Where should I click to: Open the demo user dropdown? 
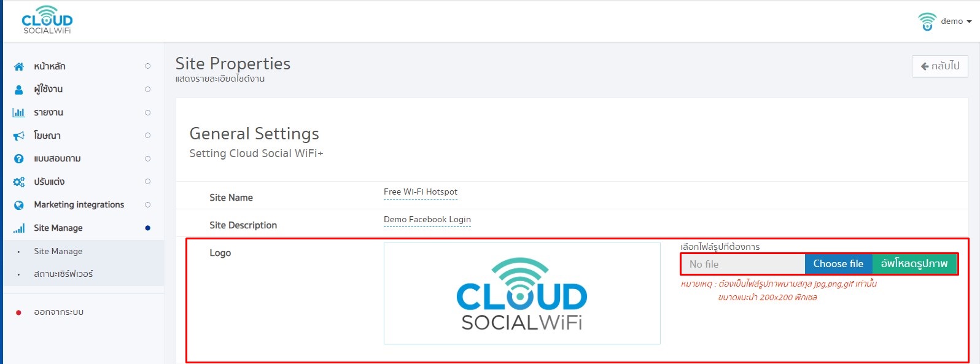pos(956,21)
